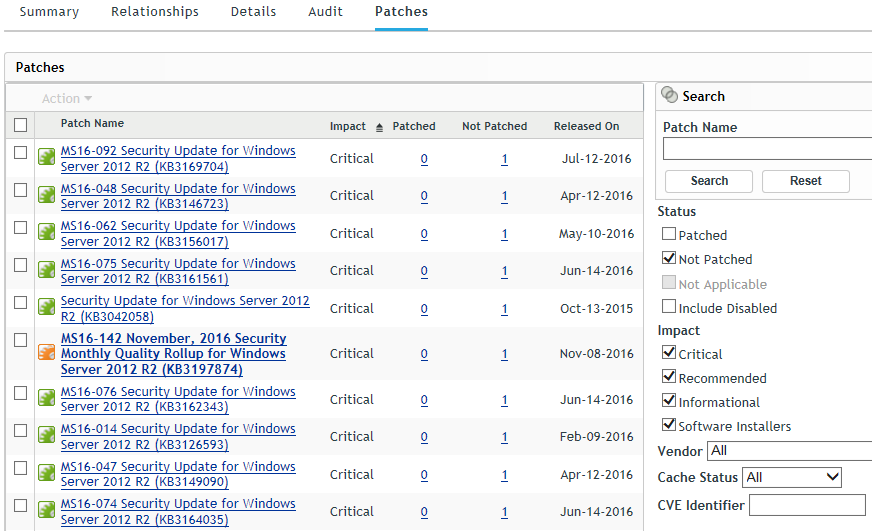
Task: Focus the Patch Name search field
Action: coord(767,149)
